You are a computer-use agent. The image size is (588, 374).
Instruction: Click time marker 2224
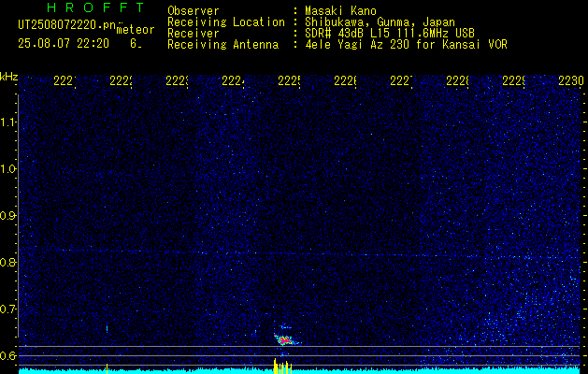point(233,80)
